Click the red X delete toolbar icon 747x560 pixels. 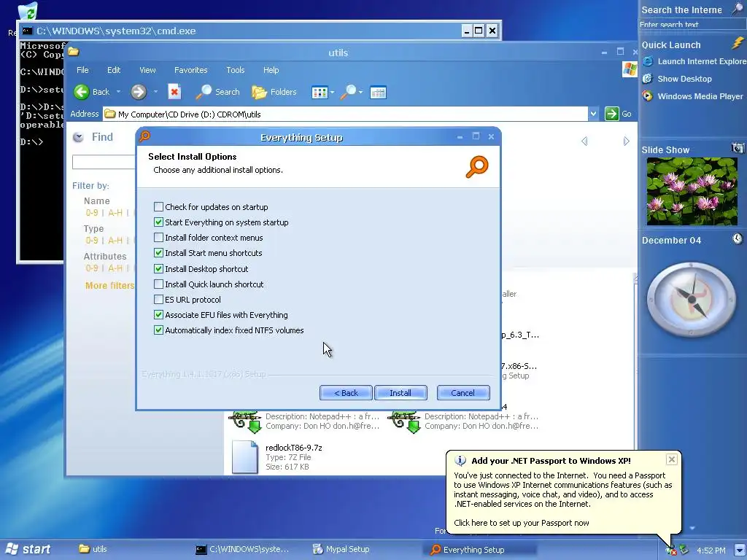[x=174, y=92]
